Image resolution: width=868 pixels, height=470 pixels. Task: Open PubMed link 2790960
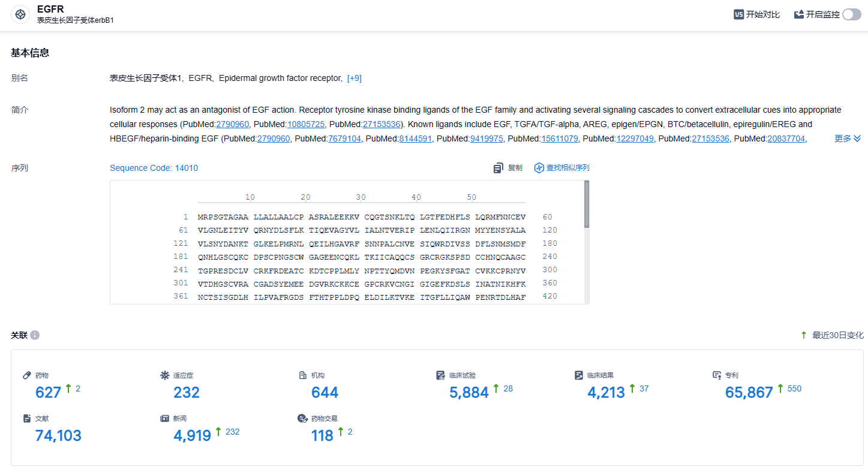click(x=233, y=125)
